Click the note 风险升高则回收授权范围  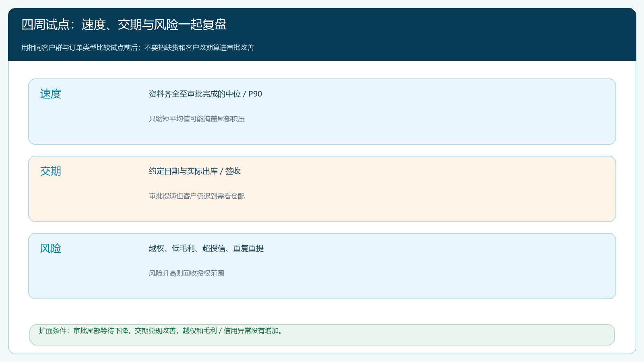(x=186, y=273)
